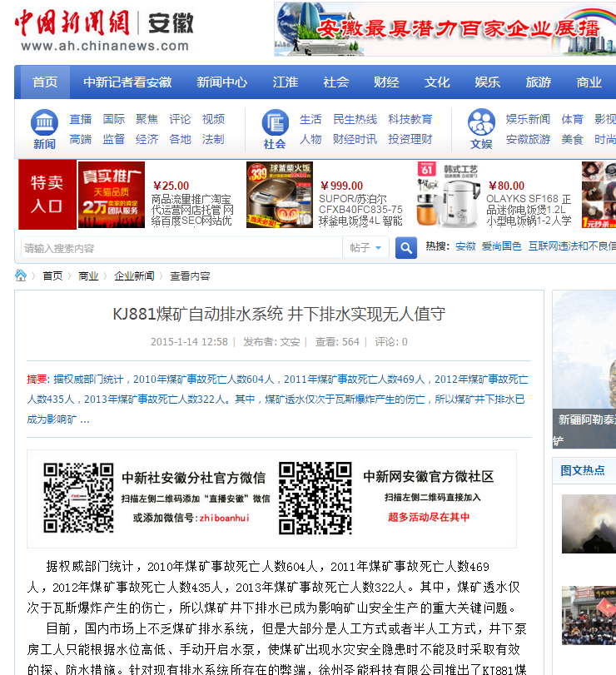Image resolution: width=616 pixels, height=675 pixels.
Task: Click the 科技教育 link
Action: (410, 119)
